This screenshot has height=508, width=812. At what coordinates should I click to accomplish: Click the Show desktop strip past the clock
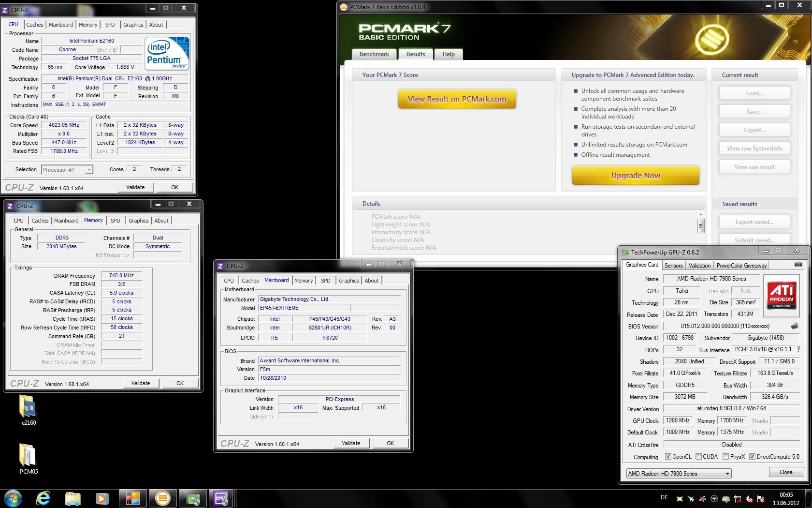tap(809, 498)
